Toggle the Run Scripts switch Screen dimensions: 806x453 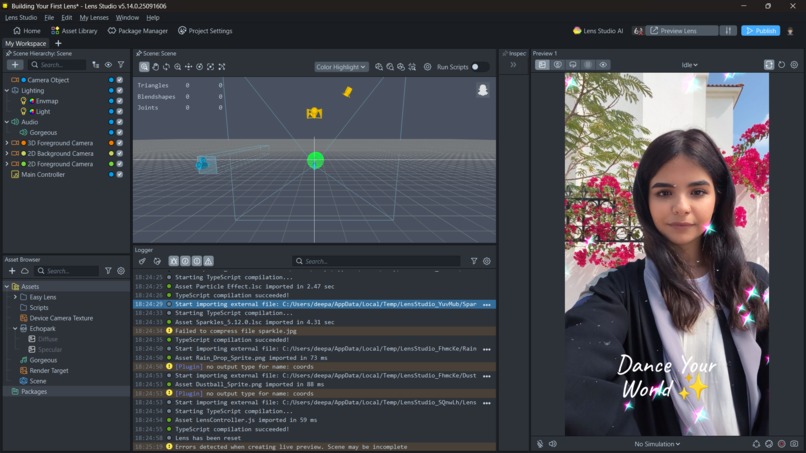click(478, 67)
